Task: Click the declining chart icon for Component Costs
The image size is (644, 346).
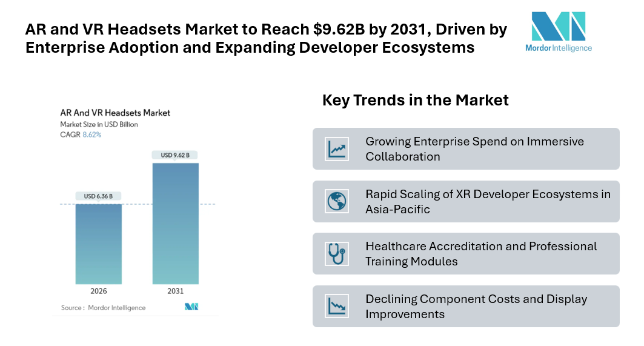Action: (x=336, y=306)
